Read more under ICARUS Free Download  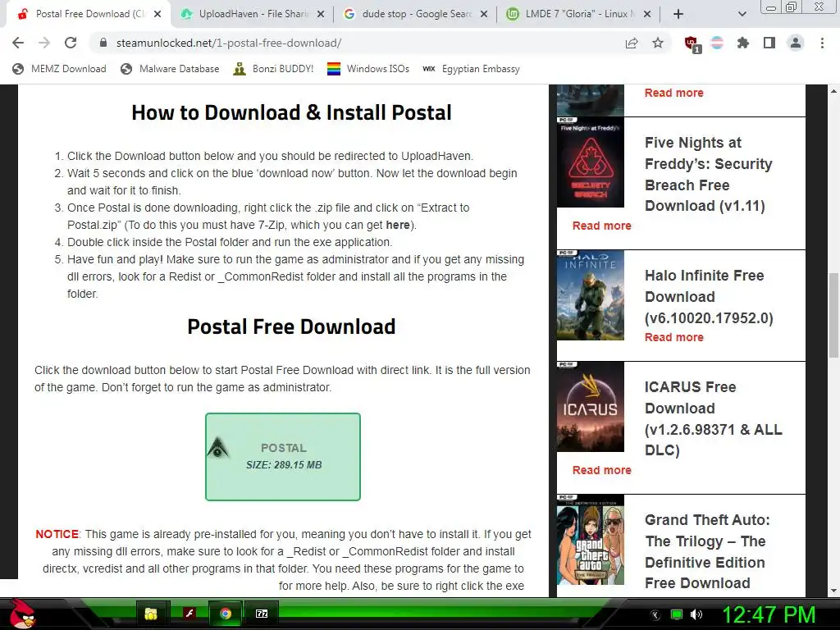(601, 470)
